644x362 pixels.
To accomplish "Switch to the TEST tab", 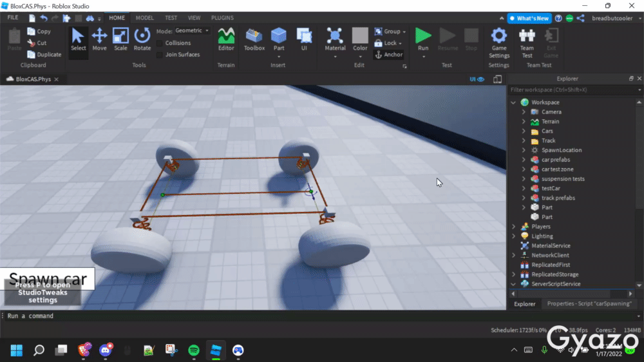I will click(171, 18).
